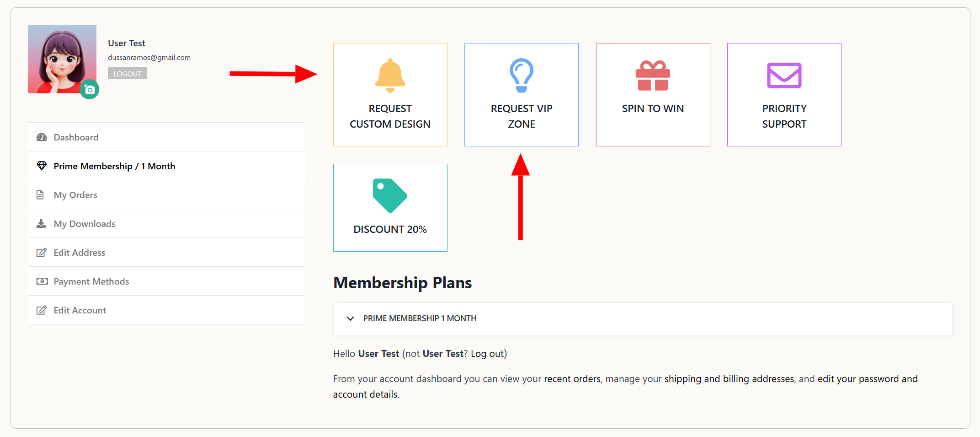Click the bell icon for custom design request
The width and height of the screenshot is (980, 437).
pyautogui.click(x=390, y=75)
